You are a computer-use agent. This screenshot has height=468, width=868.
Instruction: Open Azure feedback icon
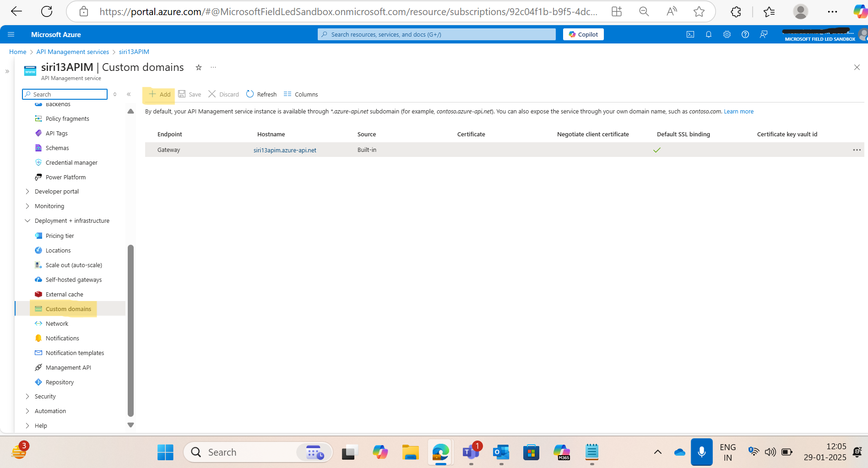coord(764,34)
